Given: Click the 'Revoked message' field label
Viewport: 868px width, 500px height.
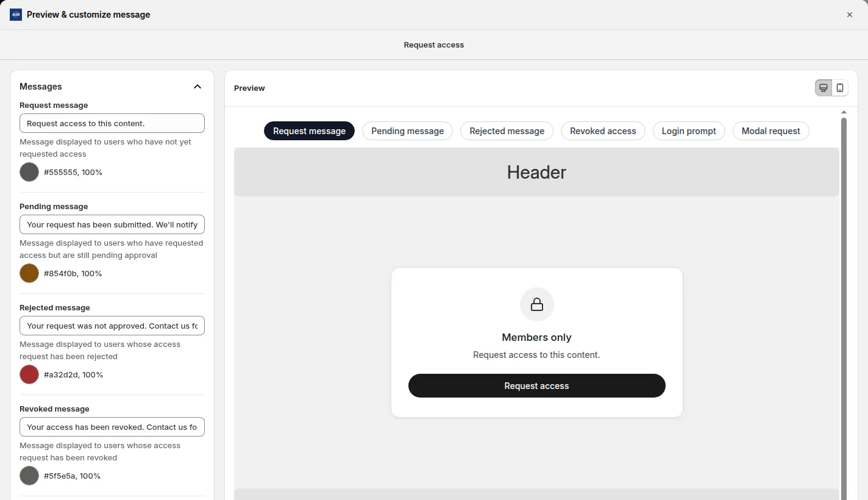Looking at the screenshot, I should [54, 409].
